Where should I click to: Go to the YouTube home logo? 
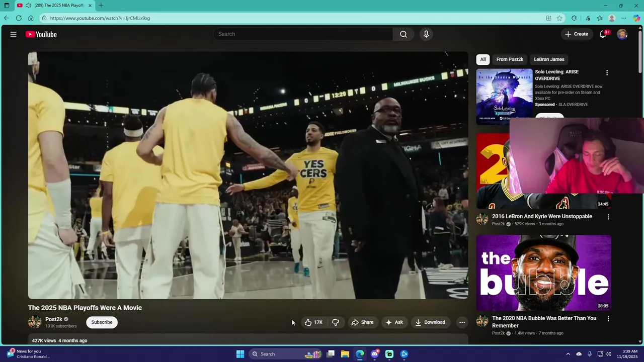41,34
